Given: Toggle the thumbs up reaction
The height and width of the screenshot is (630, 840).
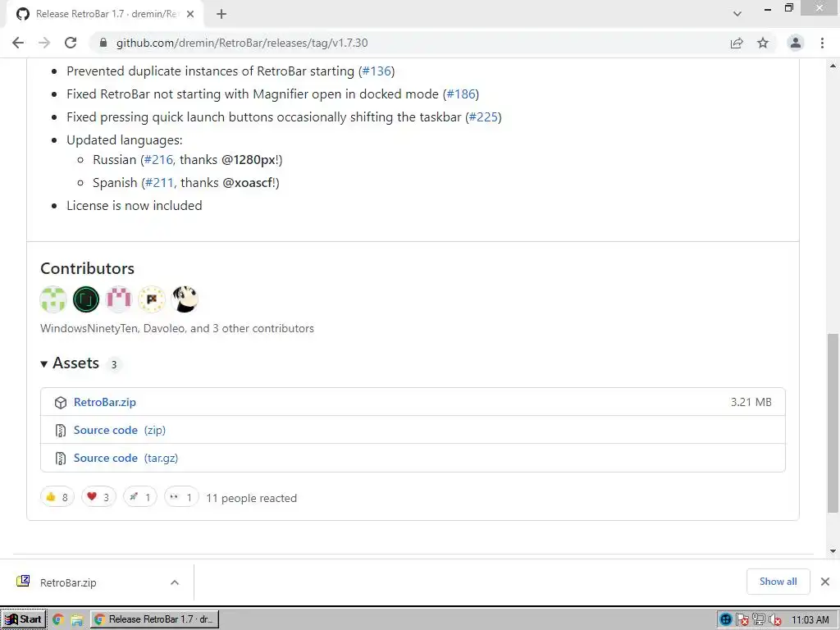Looking at the screenshot, I should (57, 497).
